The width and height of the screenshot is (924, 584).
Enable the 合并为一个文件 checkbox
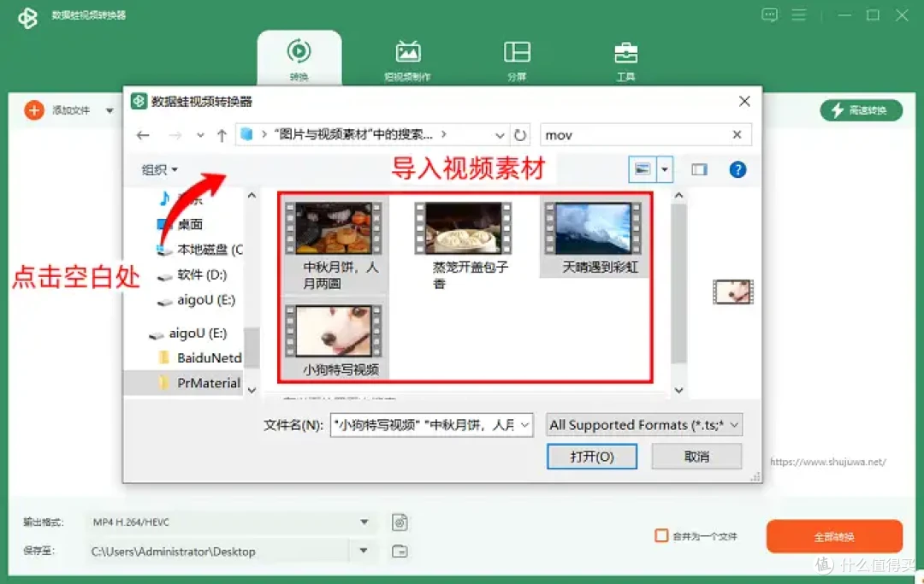click(x=661, y=536)
